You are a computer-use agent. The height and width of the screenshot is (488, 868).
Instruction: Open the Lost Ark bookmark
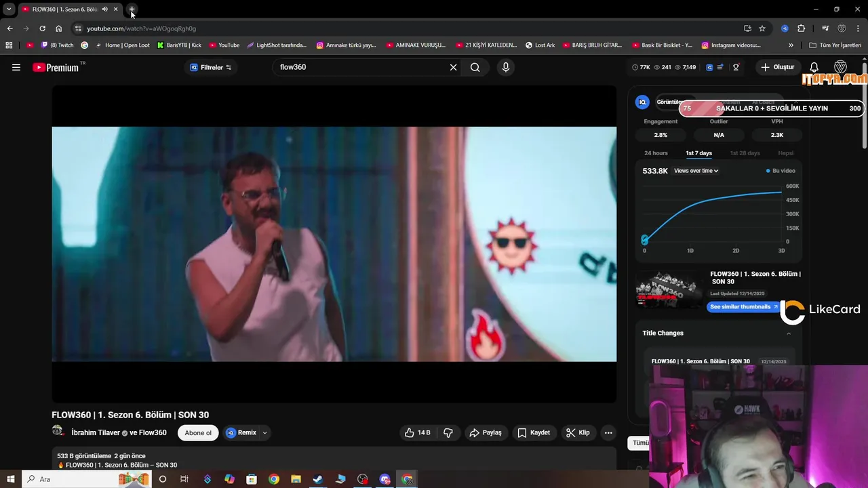tap(540, 45)
